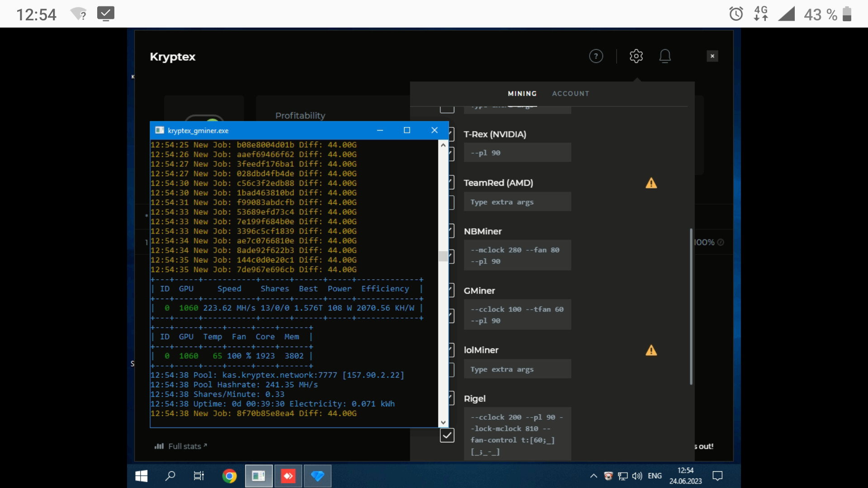The height and width of the screenshot is (488, 868).
Task: Click the security shield tray icon
Action: 609,476
